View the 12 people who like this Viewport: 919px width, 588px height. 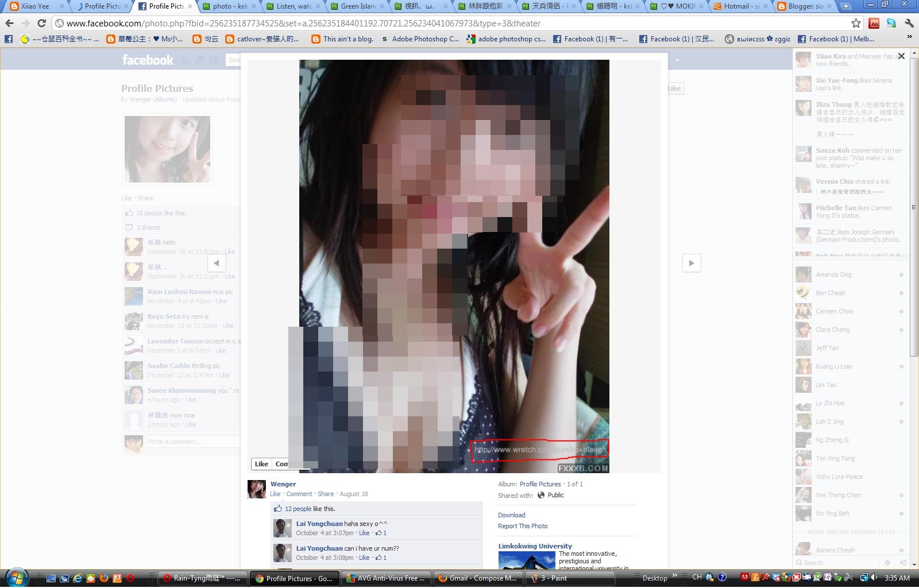click(x=298, y=509)
